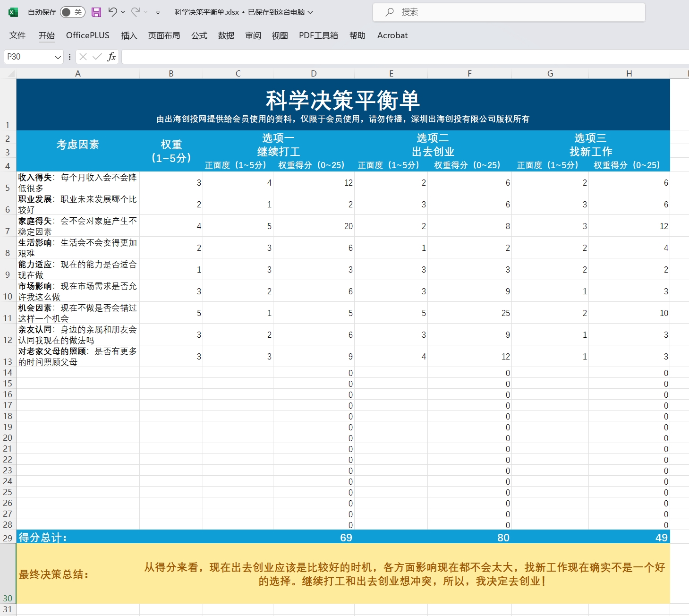689x616 pixels.
Task: Switch to 页面布局 tab
Action: click(x=164, y=35)
